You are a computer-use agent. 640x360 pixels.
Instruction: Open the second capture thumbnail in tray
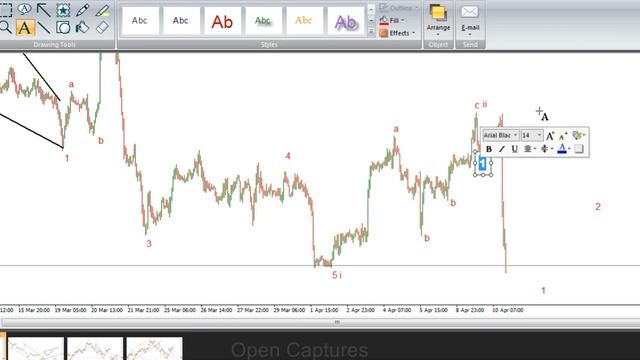pos(95,349)
